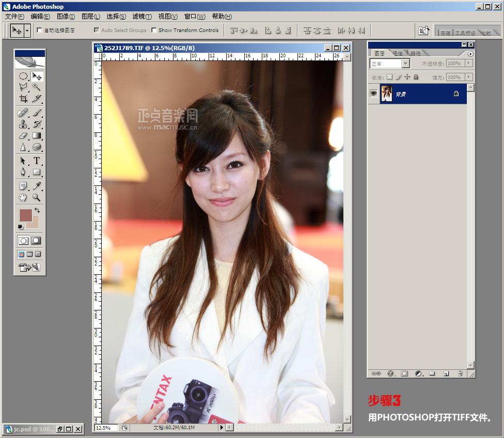Select the Zoom magnifier tool
The image size is (504, 438).
point(37,197)
